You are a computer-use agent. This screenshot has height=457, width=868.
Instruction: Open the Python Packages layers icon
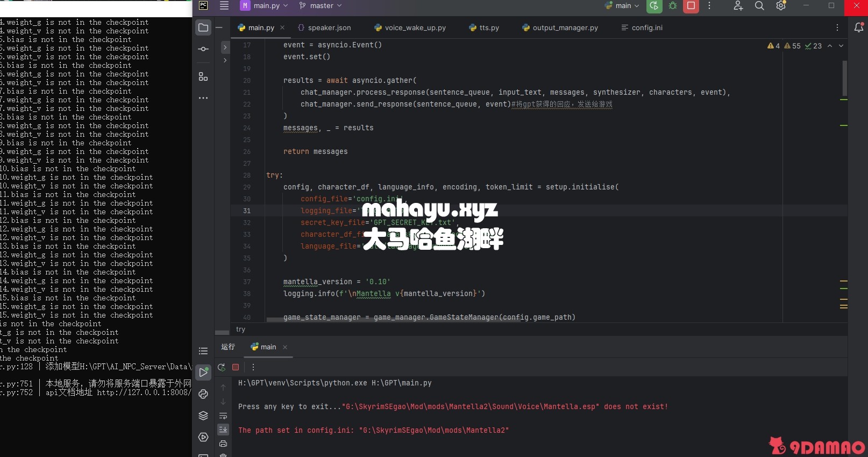click(203, 416)
